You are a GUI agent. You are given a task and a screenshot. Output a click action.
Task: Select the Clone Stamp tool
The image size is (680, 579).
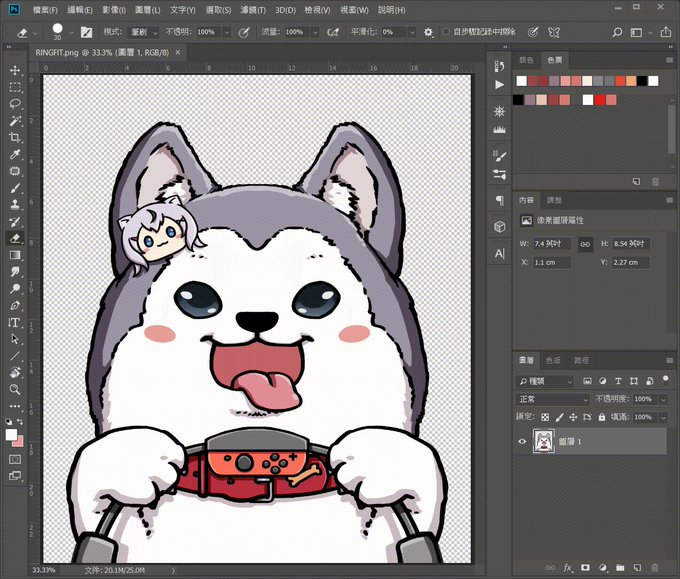click(x=15, y=205)
